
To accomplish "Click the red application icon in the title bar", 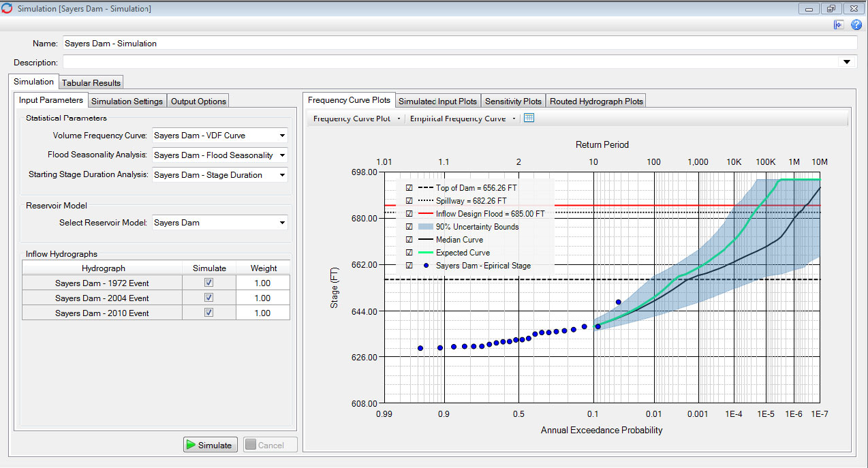I will coord(7,8).
